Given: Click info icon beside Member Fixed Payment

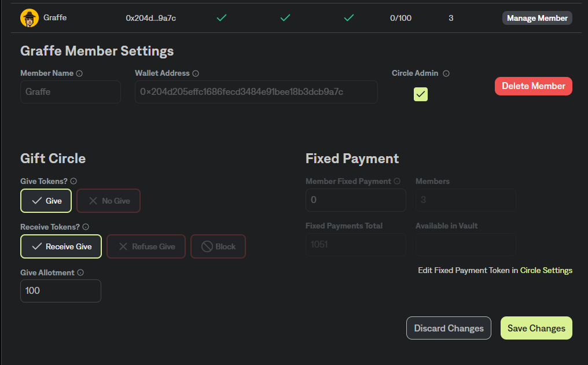Looking at the screenshot, I should (x=397, y=181).
